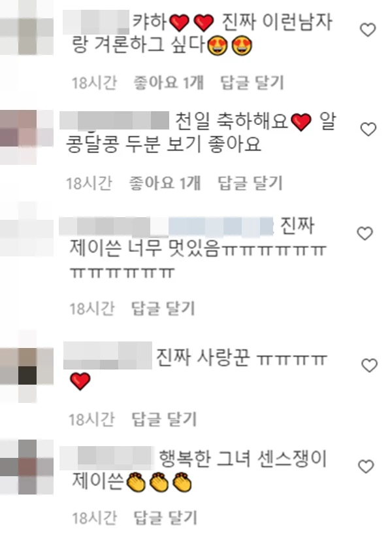392x539 pixels.
Task: Reply to the 행복한 그녀 comment
Action: [x=165, y=517]
